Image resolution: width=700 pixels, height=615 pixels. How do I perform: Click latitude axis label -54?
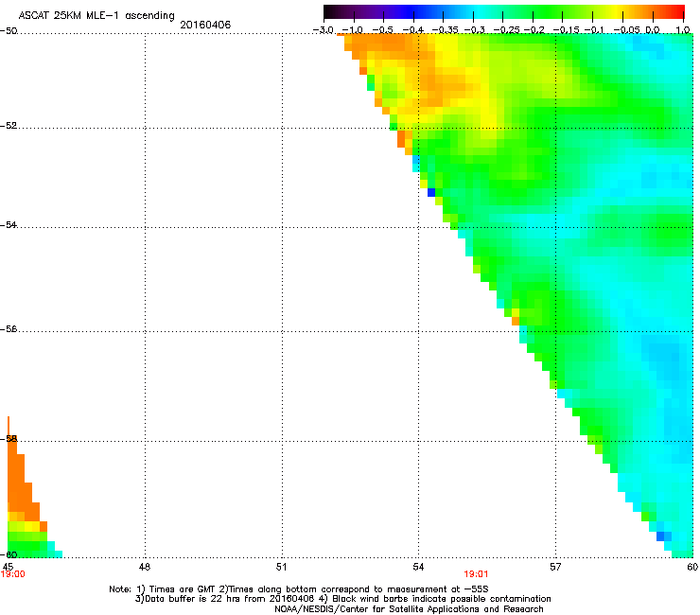click(x=9, y=224)
